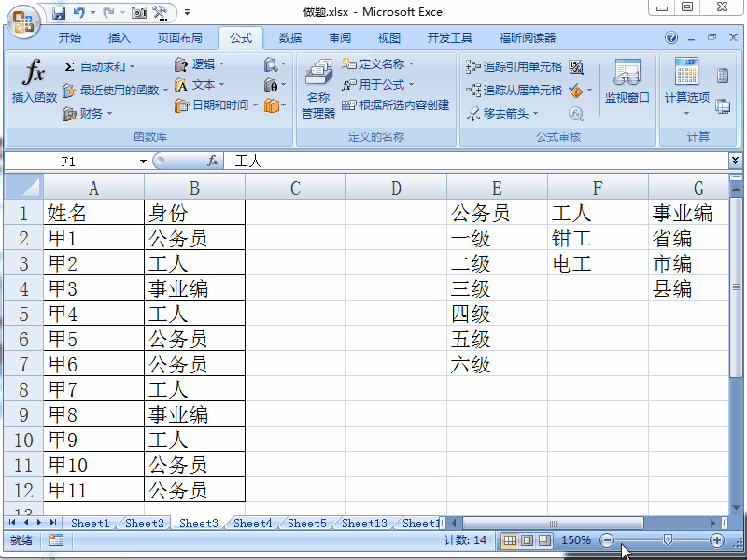Click the AutoSum (自动求和) sigma icon
Viewport: 747px width, 560px height.
[69, 66]
